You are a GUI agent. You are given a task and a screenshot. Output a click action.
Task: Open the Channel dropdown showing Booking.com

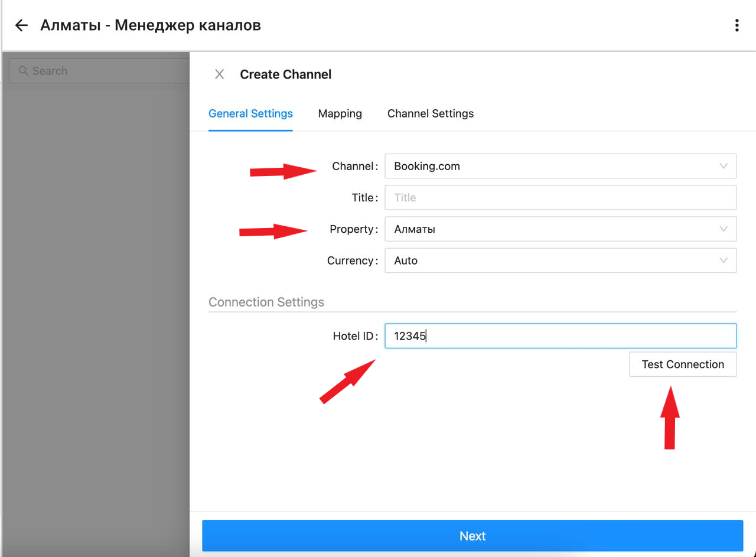pyautogui.click(x=561, y=166)
